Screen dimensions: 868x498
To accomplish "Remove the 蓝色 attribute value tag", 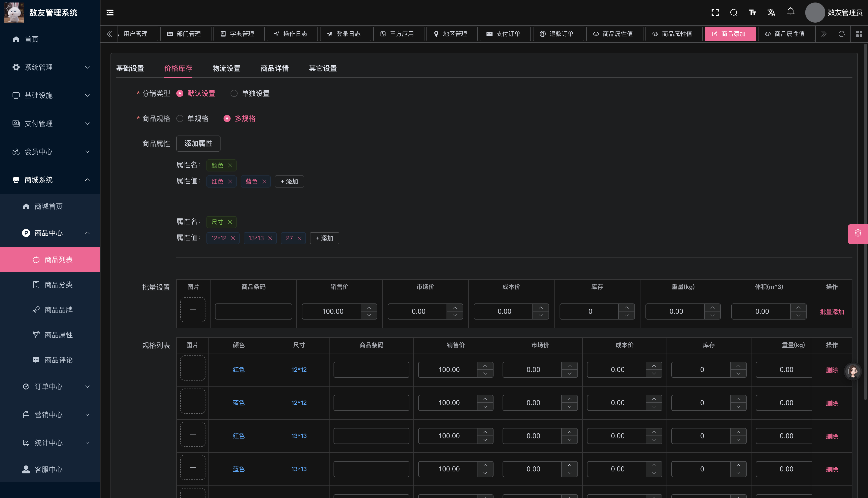I will click(264, 182).
